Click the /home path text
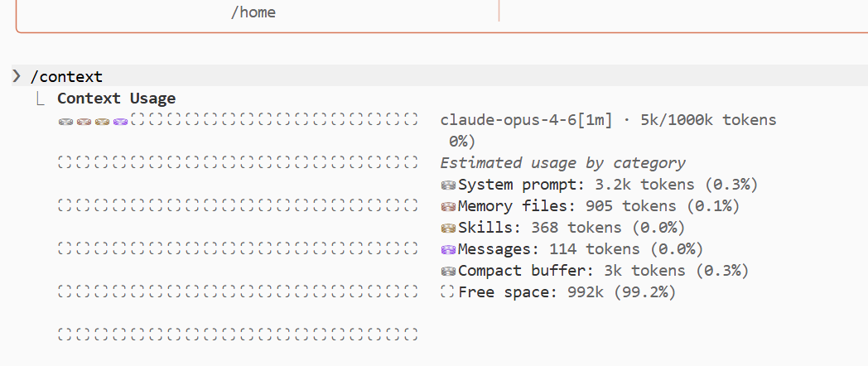 pyautogui.click(x=253, y=12)
